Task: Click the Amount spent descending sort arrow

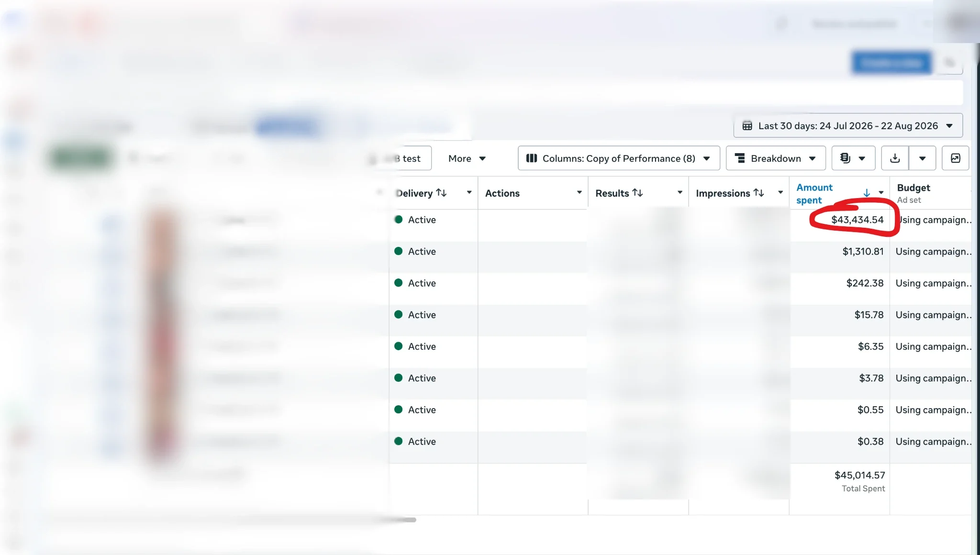Action: (x=867, y=193)
